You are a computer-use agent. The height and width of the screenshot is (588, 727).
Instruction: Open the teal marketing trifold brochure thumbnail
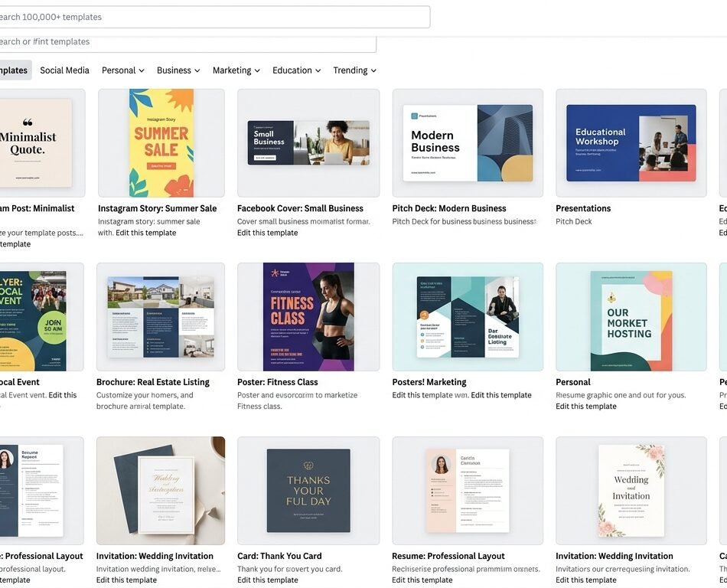(x=468, y=317)
